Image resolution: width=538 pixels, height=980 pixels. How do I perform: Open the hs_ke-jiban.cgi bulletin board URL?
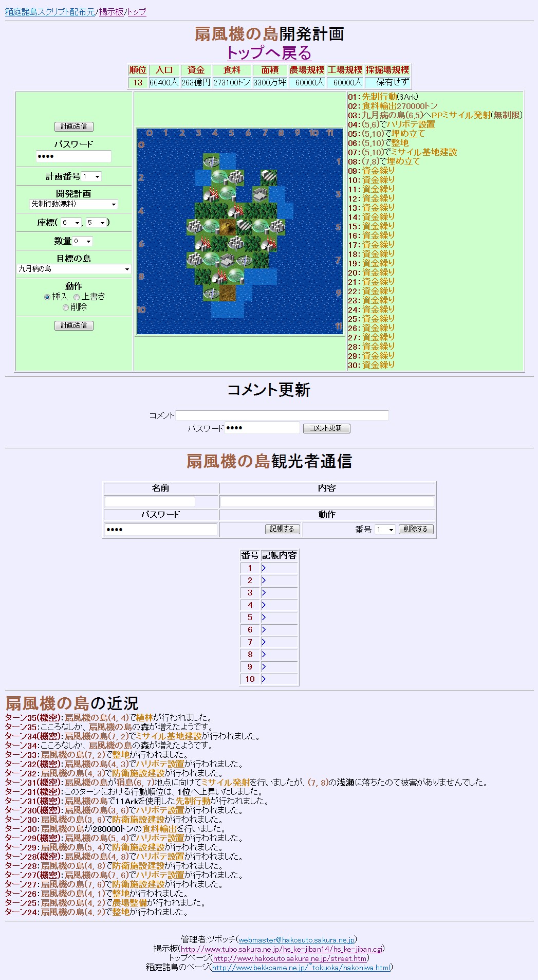[x=282, y=949]
